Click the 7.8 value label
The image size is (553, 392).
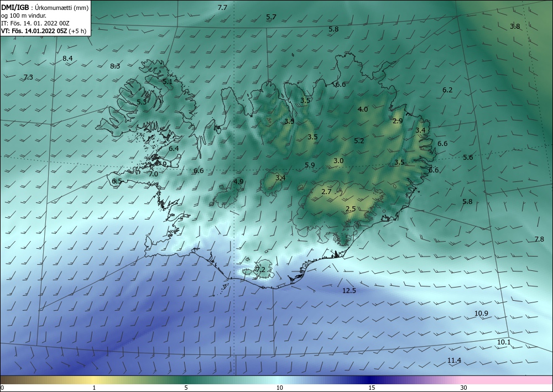point(539,239)
